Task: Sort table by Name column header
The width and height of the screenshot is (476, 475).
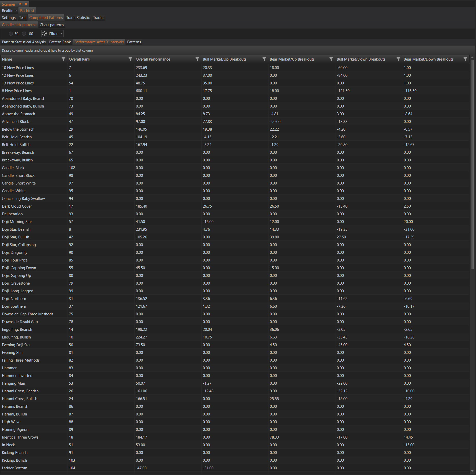Action: (7, 59)
